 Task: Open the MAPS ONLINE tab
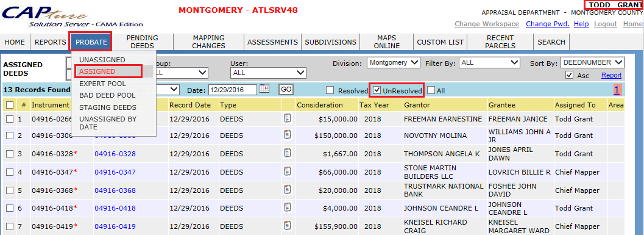pos(386,42)
